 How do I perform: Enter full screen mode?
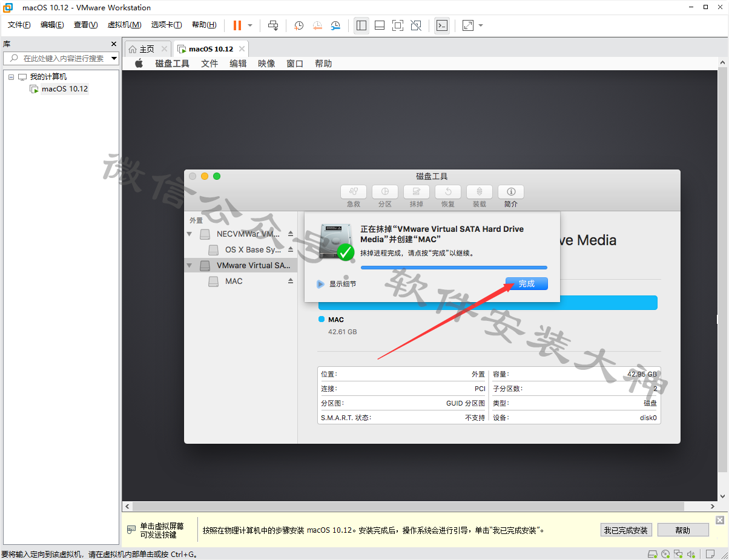point(398,25)
